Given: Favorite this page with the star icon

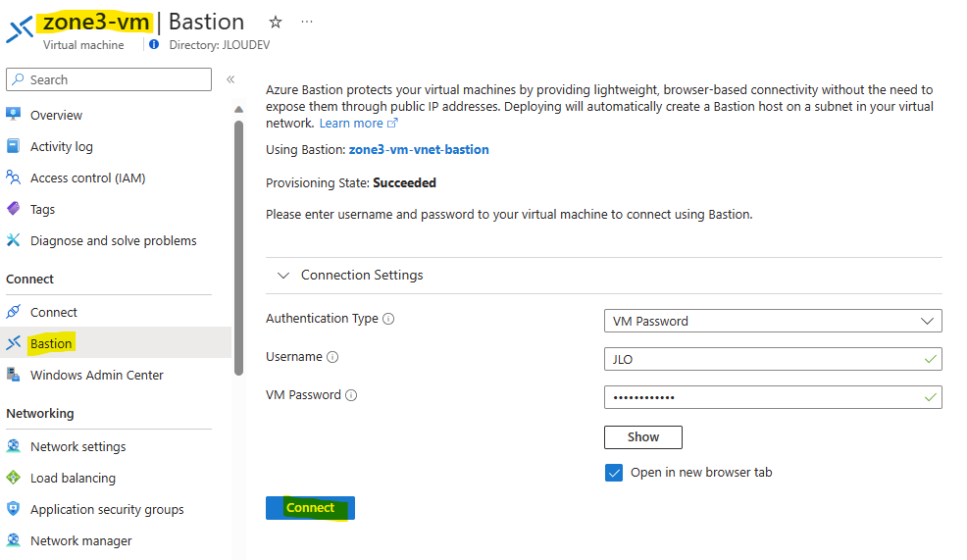Looking at the screenshot, I should [275, 23].
